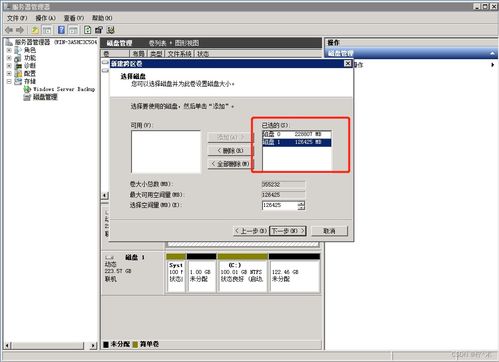This screenshot has width=499, height=362.
Task: Click the Up one level folder icon
Action: click(35, 30)
